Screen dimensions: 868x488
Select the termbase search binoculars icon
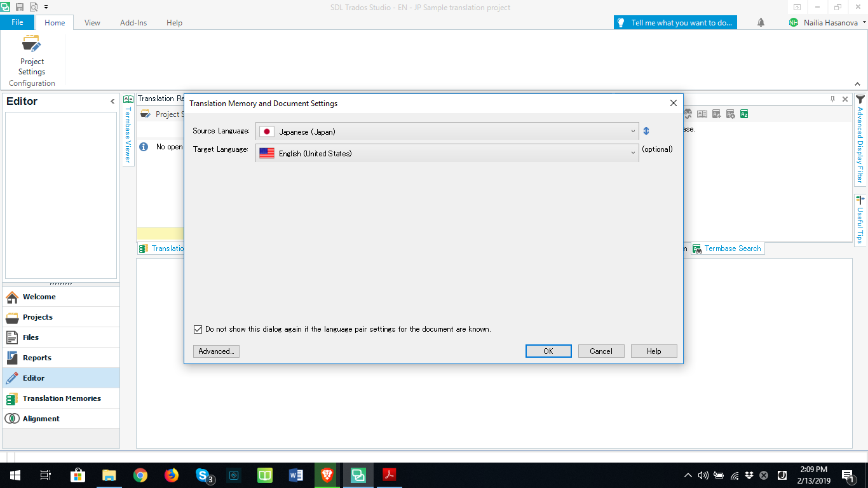[x=688, y=113]
